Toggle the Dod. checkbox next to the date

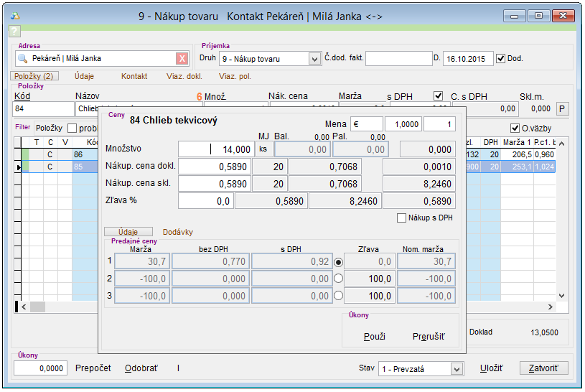(501, 58)
